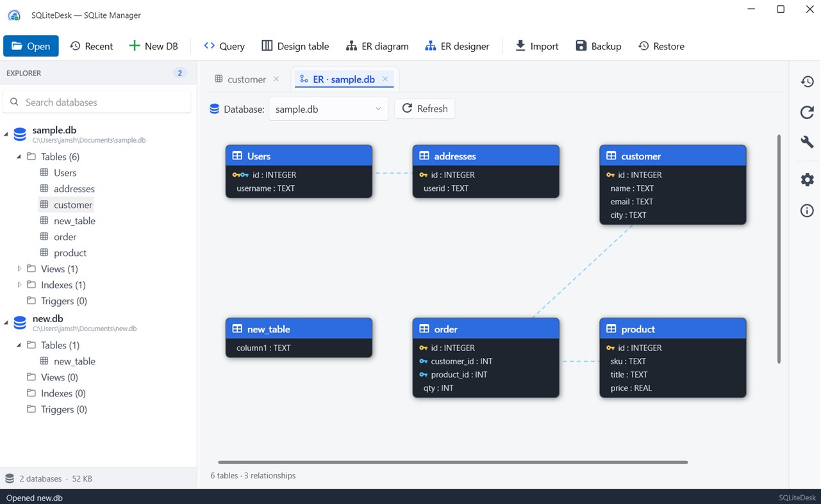821x504 pixels.
Task: Expand the Indexes (1) folder
Action: tap(19, 284)
